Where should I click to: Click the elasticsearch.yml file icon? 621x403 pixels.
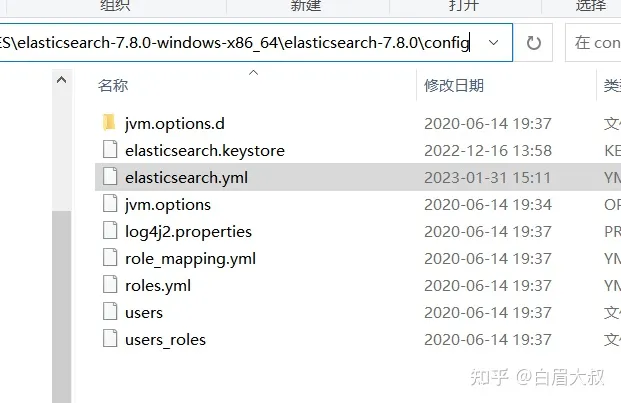pos(110,177)
